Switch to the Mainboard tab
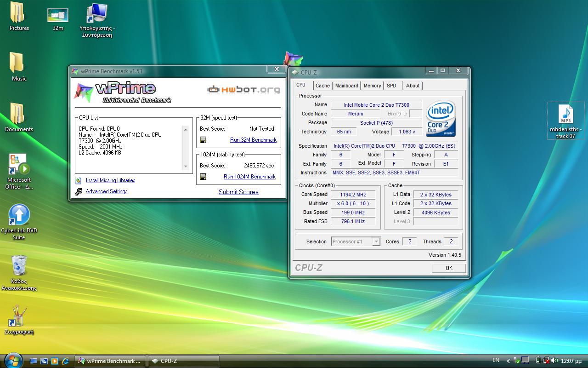 pos(347,86)
